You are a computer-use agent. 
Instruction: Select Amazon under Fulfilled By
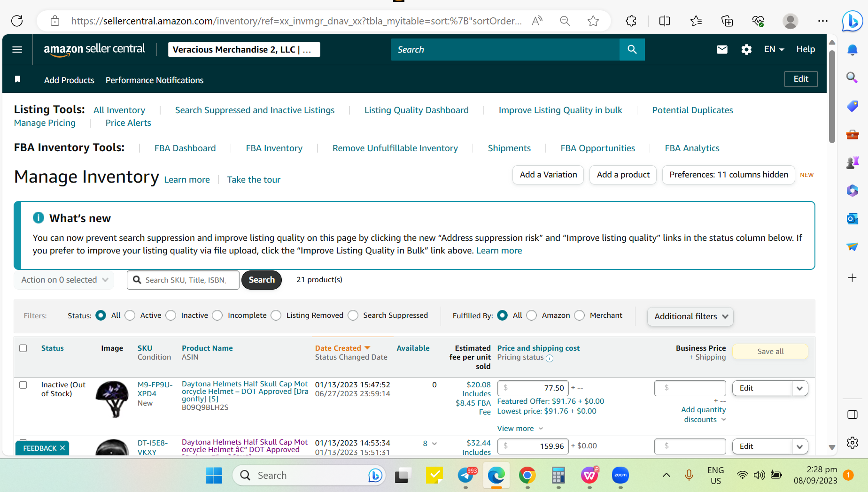pos(532,315)
